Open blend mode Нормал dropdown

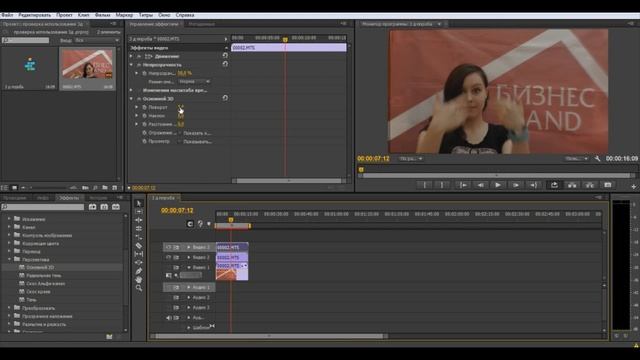pyautogui.click(x=194, y=82)
